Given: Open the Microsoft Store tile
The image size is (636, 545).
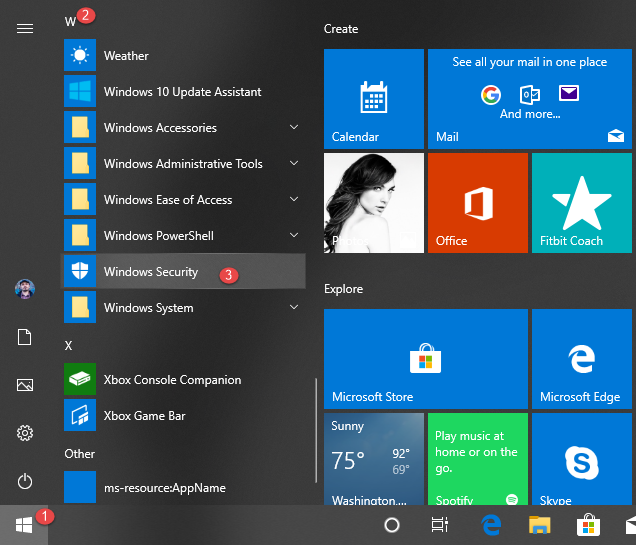Looking at the screenshot, I should [x=426, y=359].
